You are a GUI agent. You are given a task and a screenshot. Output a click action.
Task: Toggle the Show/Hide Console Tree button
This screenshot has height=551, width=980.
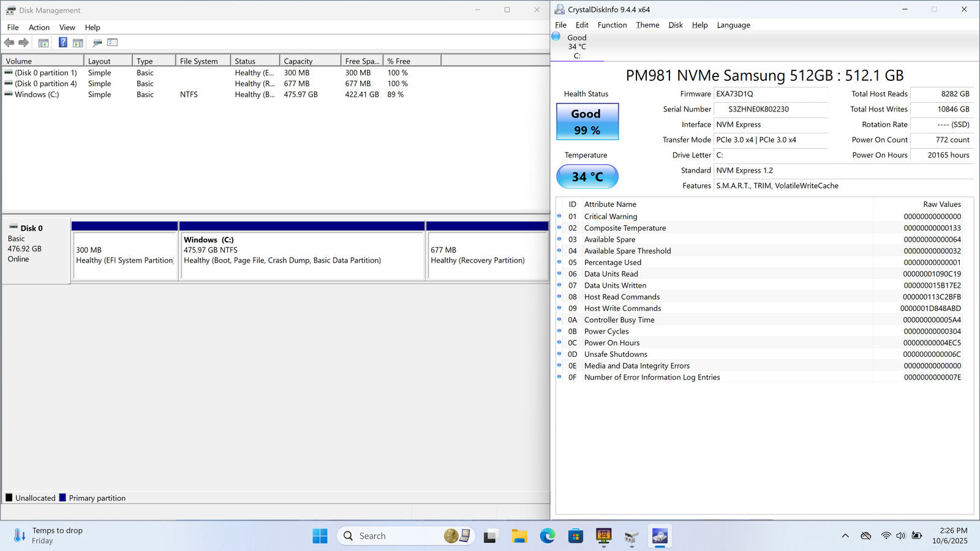pyautogui.click(x=43, y=43)
